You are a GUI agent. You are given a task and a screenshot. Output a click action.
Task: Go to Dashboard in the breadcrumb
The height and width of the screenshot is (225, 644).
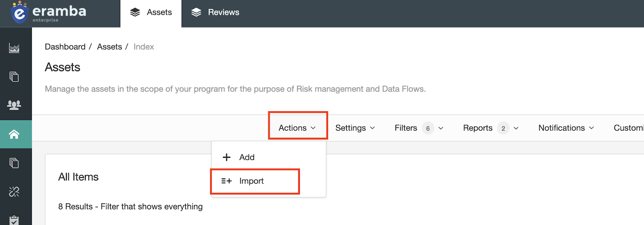click(x=65, y=47)
